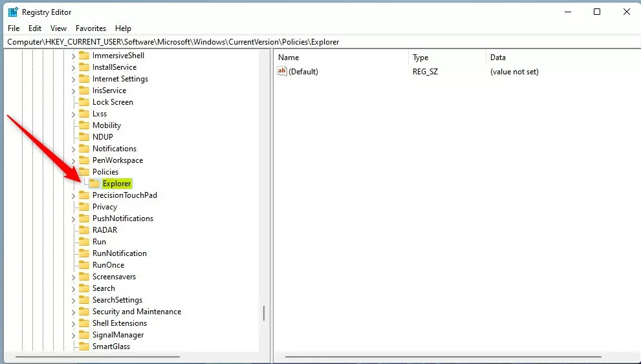
Task: Select the (Default) value name
Action: coord(303,72)
